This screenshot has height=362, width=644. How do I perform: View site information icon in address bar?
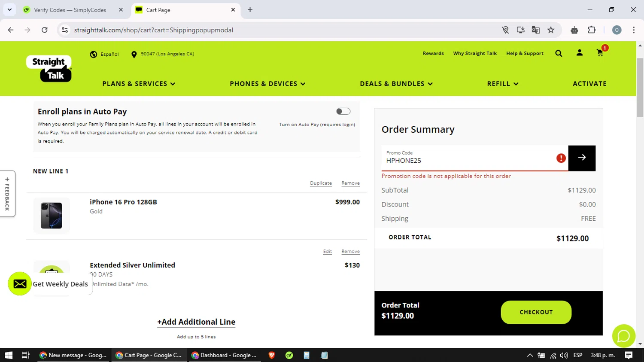pyautogui.click(x=65, y=30)
